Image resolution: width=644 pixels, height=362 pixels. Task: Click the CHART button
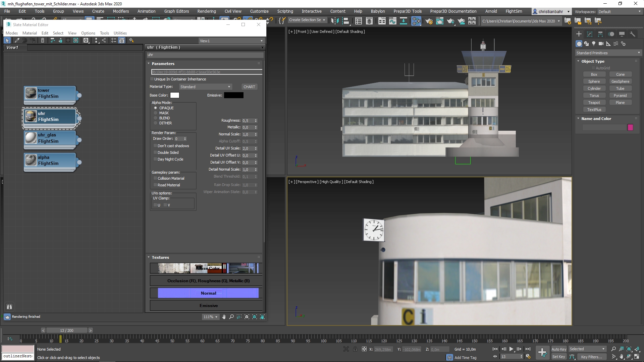click(249, 87)
